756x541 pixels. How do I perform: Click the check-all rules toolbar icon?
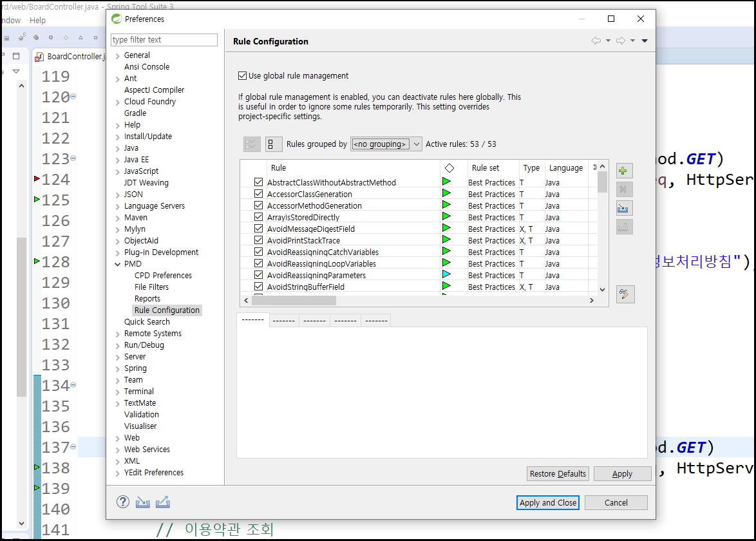(x=252, y=144)
